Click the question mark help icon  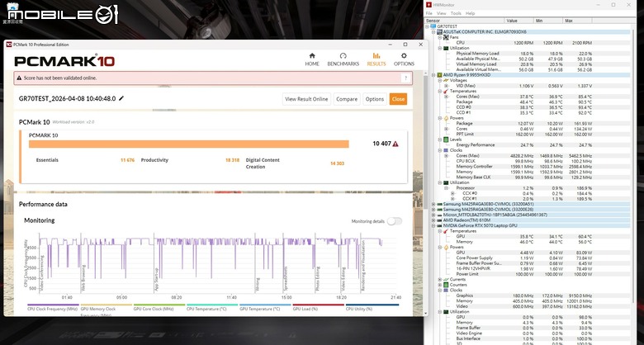(x=405, y=78)
